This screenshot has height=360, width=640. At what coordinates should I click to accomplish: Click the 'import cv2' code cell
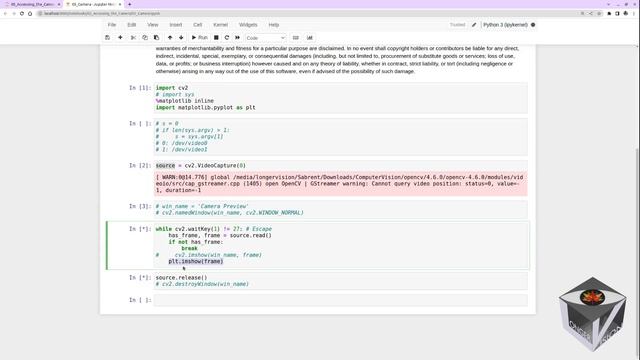pos(340,98)
